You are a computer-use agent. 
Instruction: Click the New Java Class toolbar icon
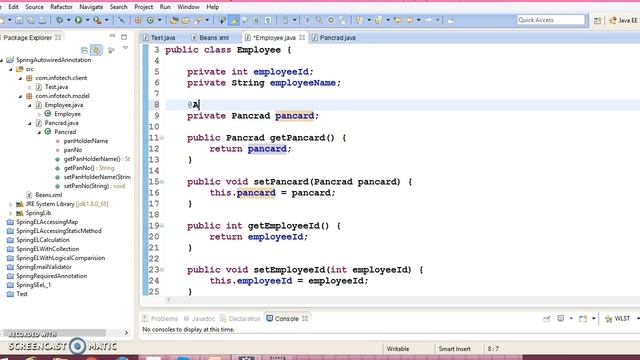click(x=150, y=20)
